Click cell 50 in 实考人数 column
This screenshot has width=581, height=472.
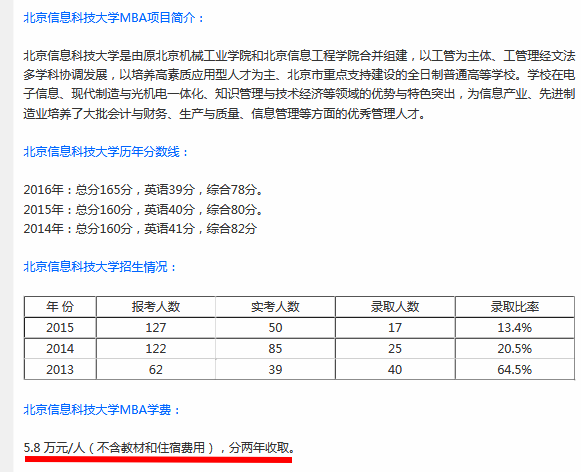[275, 328]
